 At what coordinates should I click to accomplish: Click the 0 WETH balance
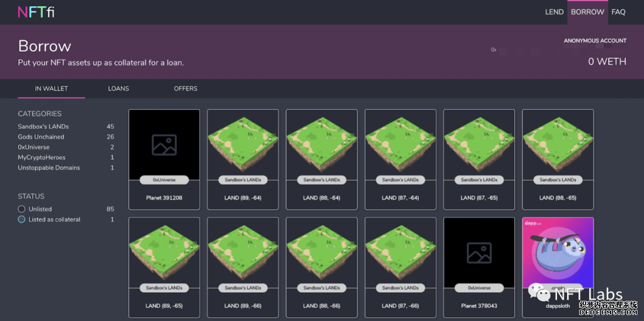pyautogui.click(x=607, y=61)
